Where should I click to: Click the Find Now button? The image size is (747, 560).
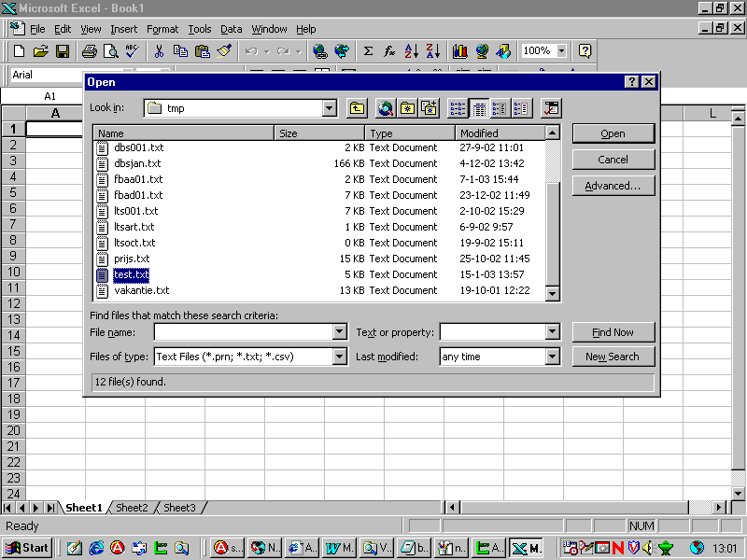(613, 332)
